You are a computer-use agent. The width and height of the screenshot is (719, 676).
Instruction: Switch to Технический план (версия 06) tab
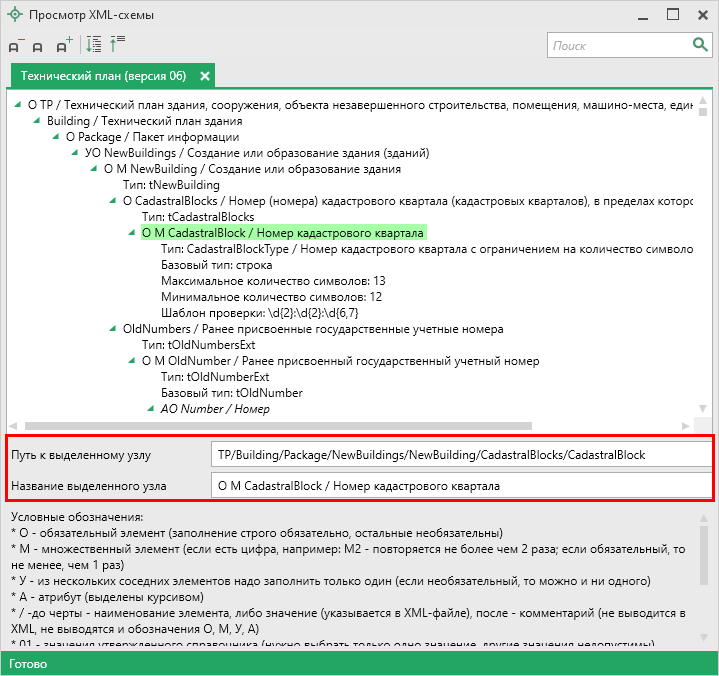[103, 76]
